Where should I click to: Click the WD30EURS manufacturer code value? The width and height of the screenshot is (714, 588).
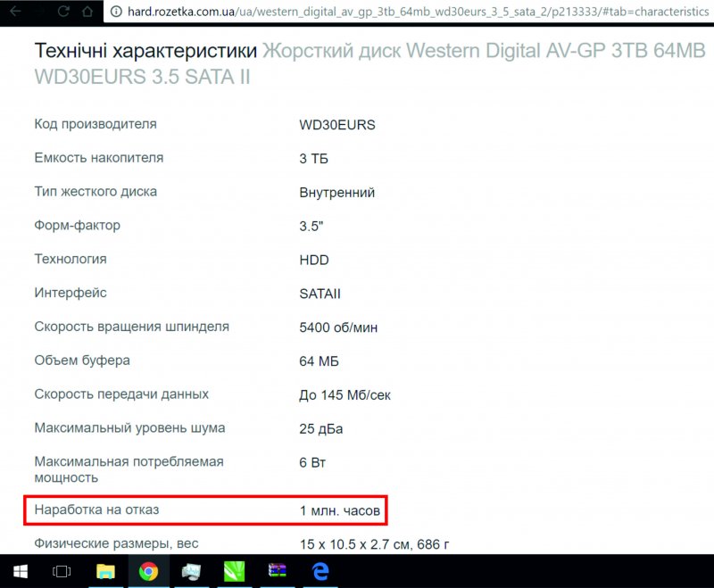click(337, 125)
